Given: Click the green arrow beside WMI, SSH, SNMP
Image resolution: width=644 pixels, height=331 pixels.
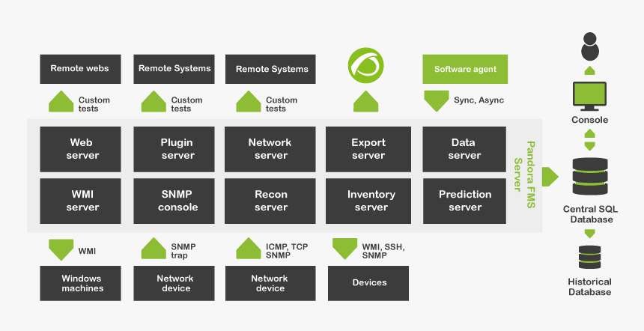Looking at the screenshot, I should 344,249.
